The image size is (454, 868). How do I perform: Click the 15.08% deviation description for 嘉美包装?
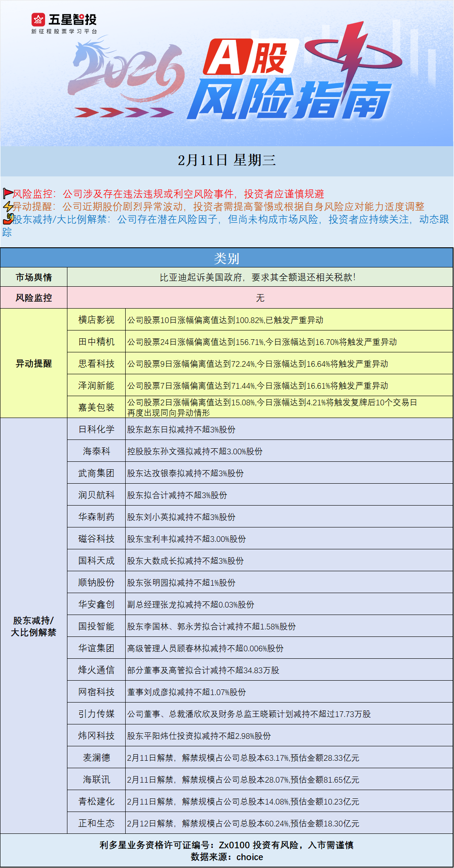pyautogui.click(x=272, y=408)
